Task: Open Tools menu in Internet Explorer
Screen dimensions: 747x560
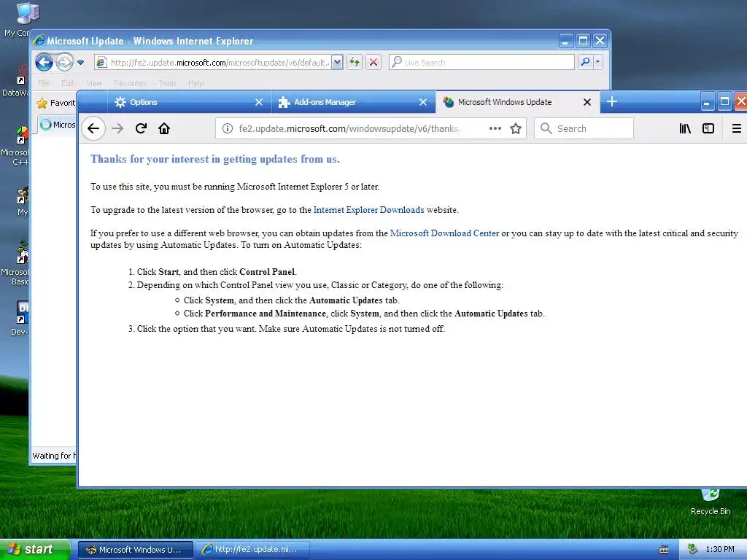Action: [x=168, y=83]
